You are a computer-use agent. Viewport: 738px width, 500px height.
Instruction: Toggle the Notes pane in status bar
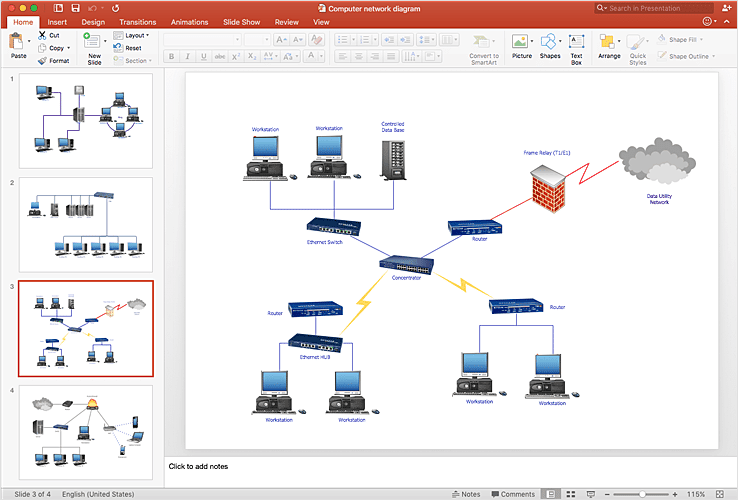(466, 494)
